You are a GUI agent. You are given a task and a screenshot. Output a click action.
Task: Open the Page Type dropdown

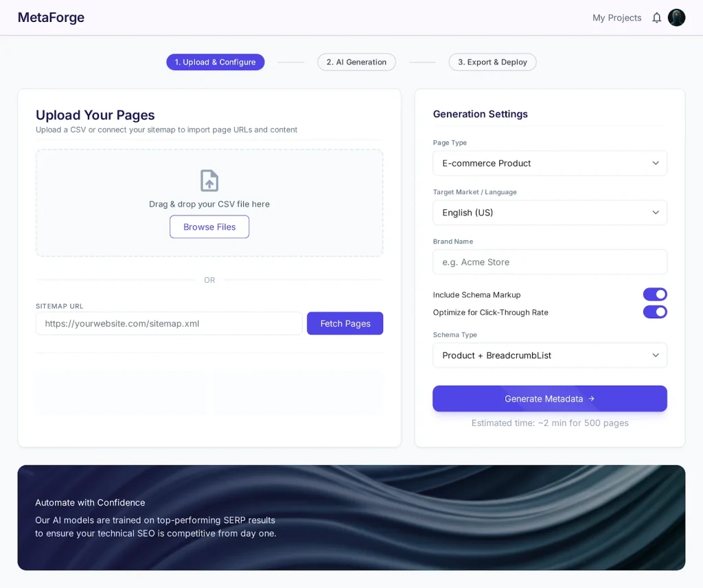[x=550, y=163]
